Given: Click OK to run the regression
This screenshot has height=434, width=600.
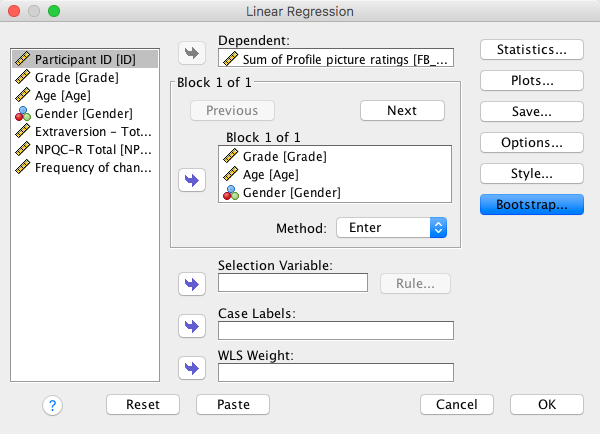Looking at the screenshot, I should click(546, 404).
